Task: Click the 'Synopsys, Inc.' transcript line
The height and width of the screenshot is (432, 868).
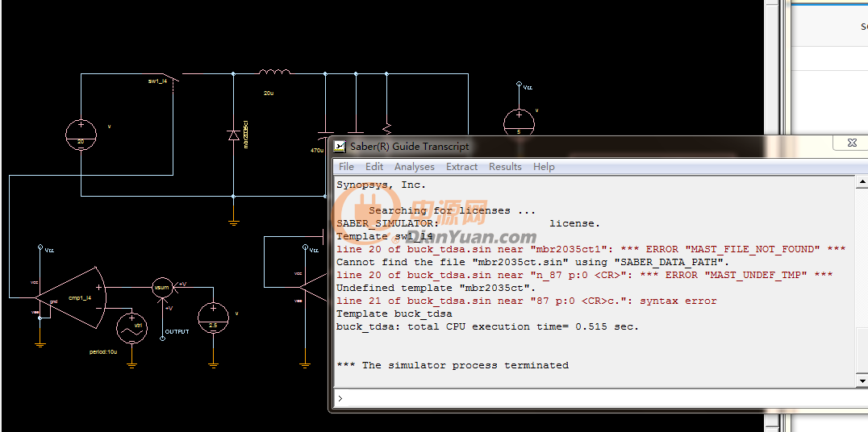Action: 382,185
